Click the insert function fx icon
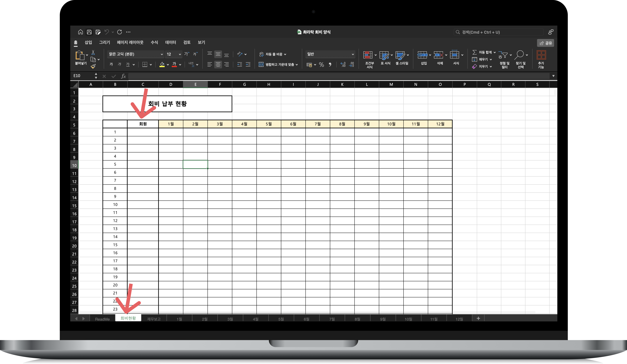 pos(123,76)
